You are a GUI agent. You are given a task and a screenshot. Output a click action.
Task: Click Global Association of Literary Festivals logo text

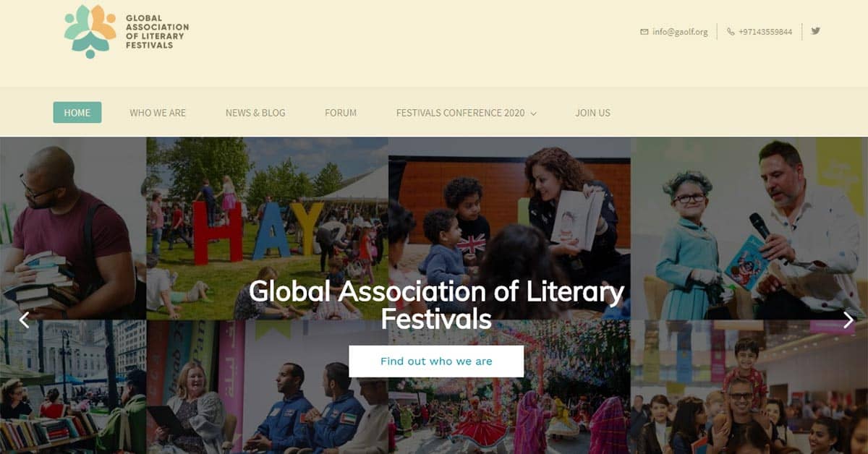[157, 32]
